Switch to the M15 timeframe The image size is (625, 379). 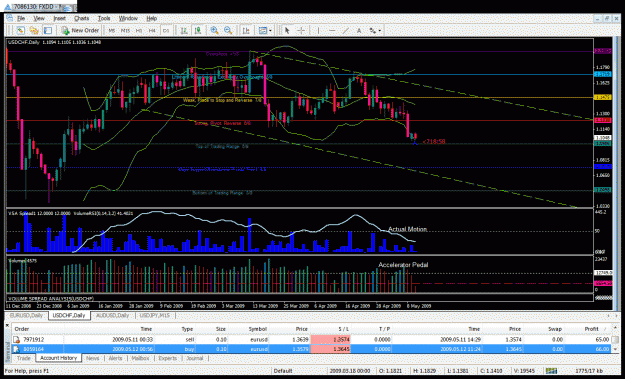tap(126, 30)
